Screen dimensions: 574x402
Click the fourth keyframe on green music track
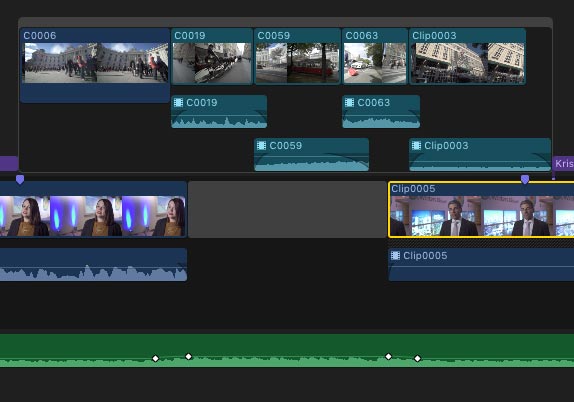point(417,358)
